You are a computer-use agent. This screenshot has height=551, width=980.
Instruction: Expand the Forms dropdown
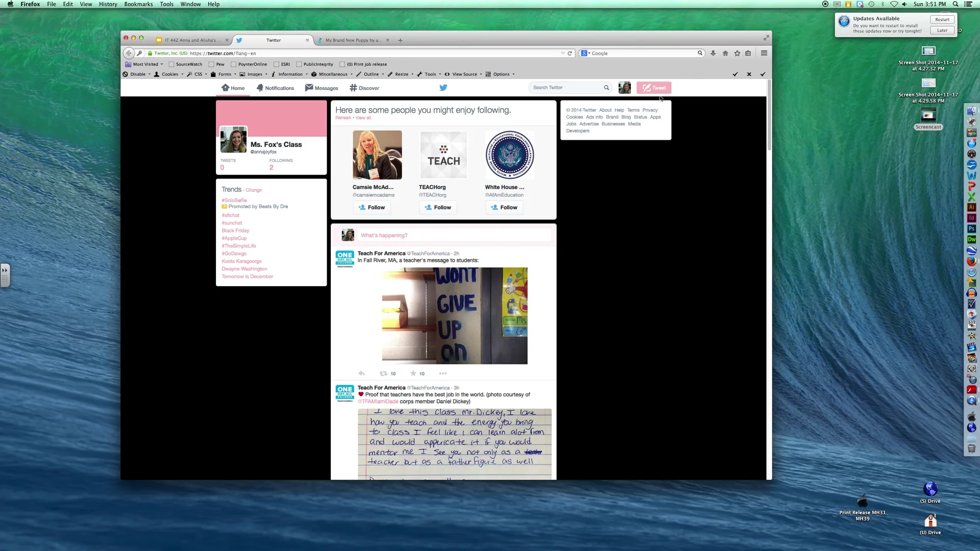pyautogui.click(x=224, y=74)
